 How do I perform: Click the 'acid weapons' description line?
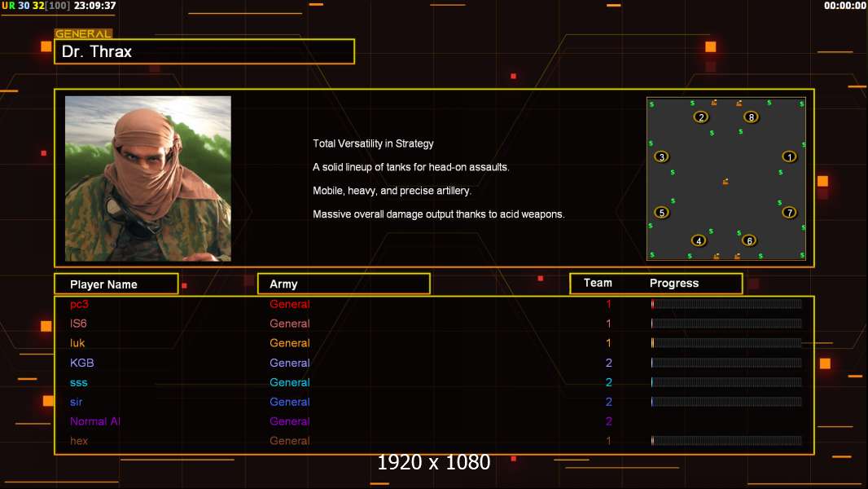coord(438,214)
